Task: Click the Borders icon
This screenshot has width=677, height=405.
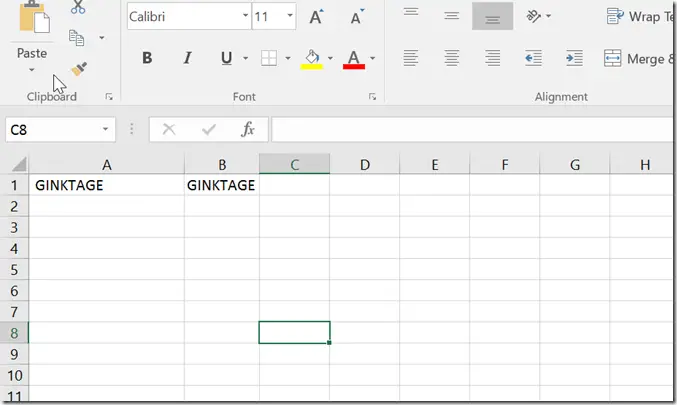Action: 269,58
